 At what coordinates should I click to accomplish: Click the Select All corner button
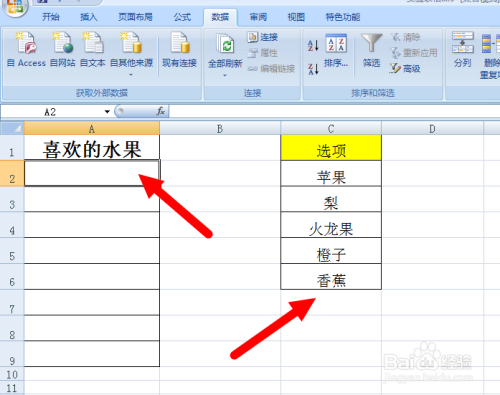click(12, 128)
